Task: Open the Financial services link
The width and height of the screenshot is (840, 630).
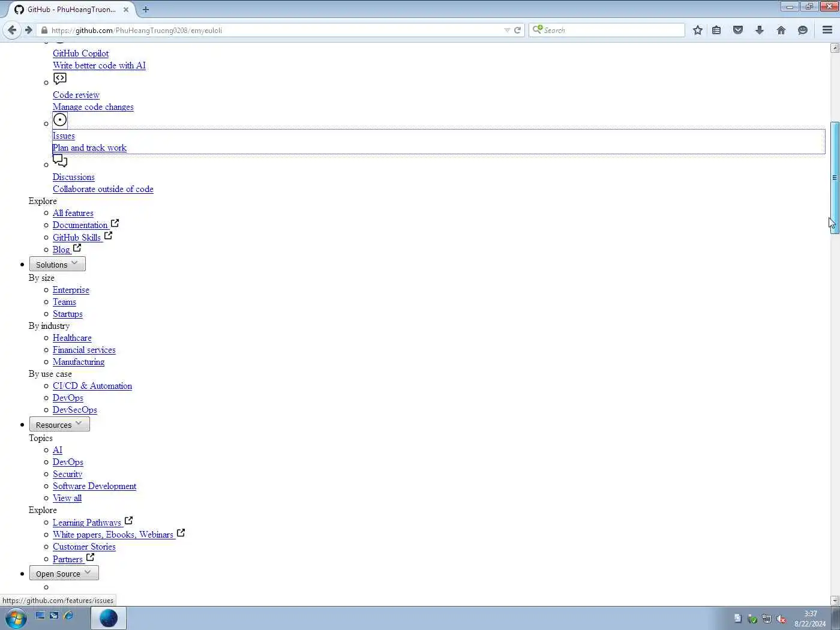Action: (84, 350)
